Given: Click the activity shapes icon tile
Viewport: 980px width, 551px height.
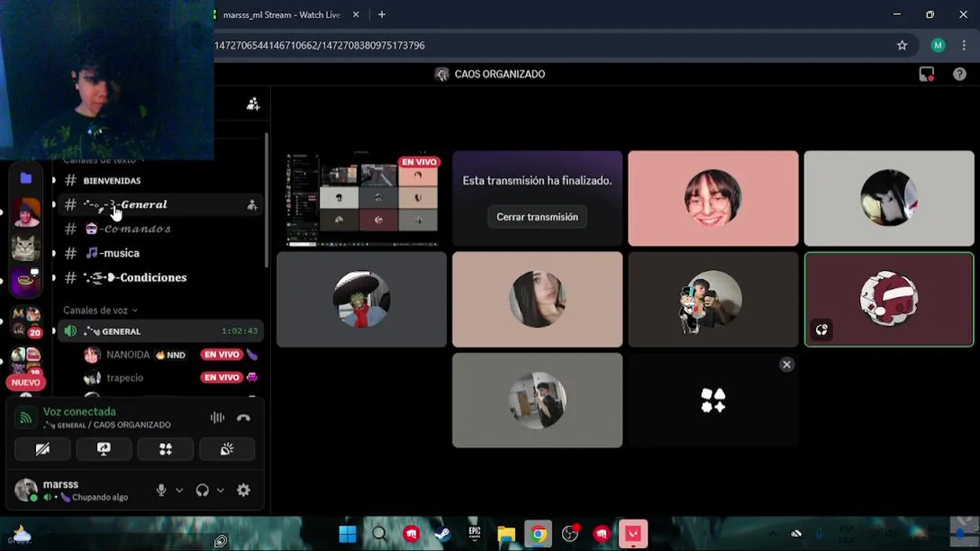Looking at the screenshot, I should click(713, 400).
